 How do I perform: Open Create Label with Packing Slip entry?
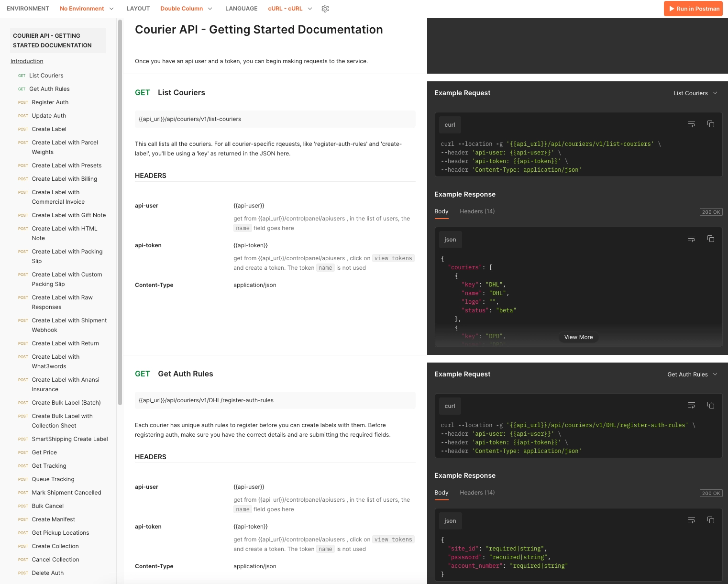pos(67,256)
